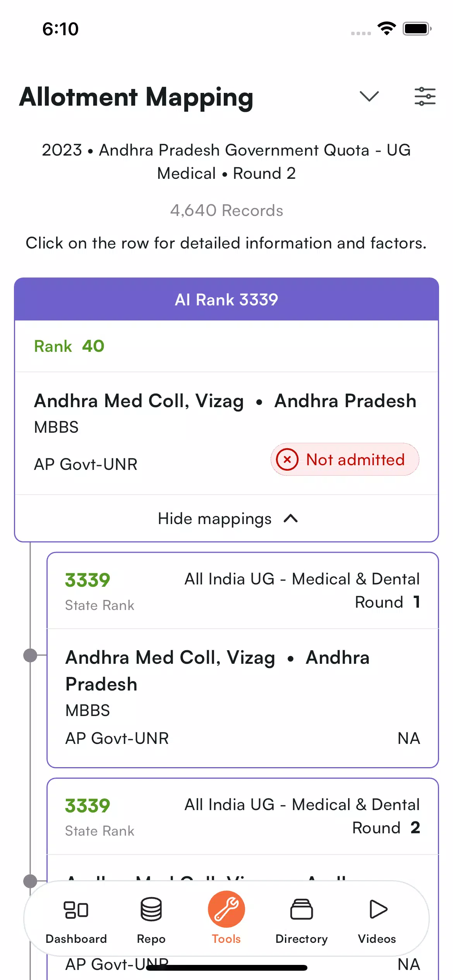Click the red X circle icon
The width and height of the screenshot is (453, 980).
click(x=287, y=459)
